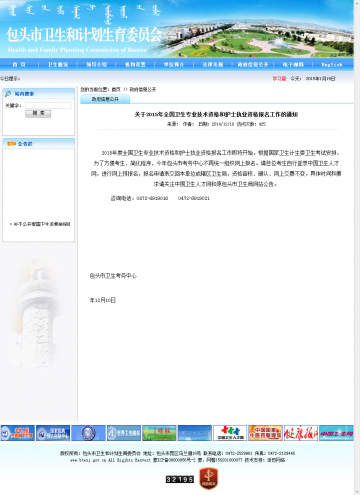Open the green landscape footer banner
The height and width of the screenshot is (495, 360).
[159, 433]
